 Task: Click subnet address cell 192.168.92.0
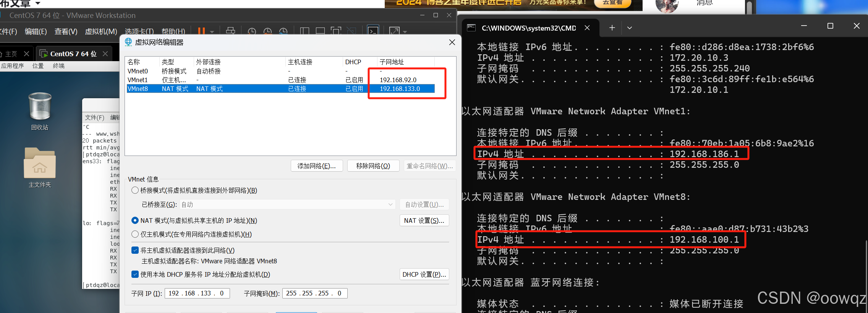(x=398, y=80)
